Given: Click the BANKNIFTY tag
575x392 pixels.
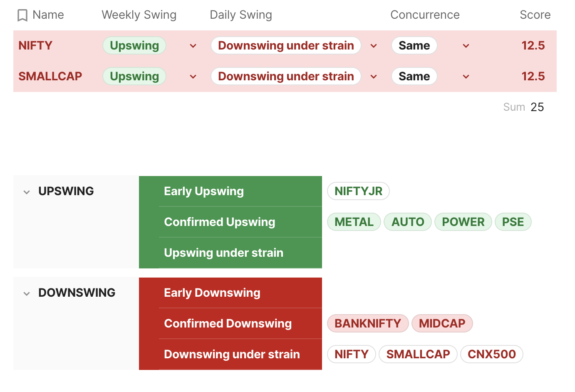Looking at the screenshot, I should tap(367, 323).
